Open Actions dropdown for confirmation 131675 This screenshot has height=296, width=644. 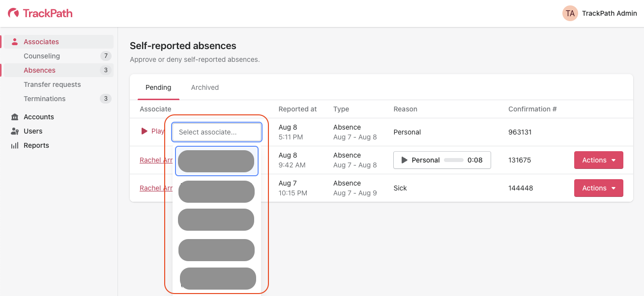[x=598, y=160]
